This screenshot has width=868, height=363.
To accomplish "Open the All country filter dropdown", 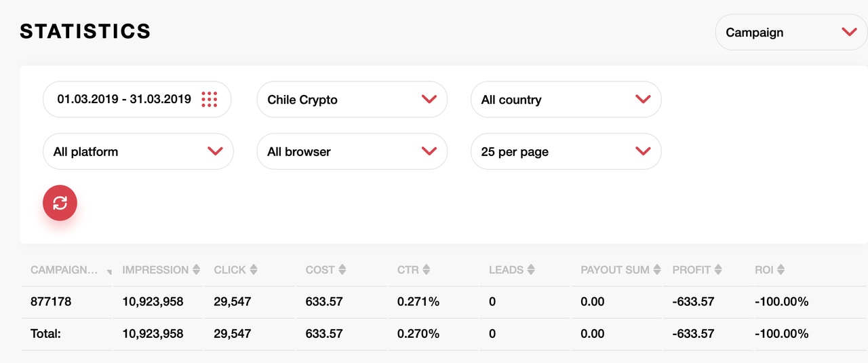I will (x=566, y=100).
